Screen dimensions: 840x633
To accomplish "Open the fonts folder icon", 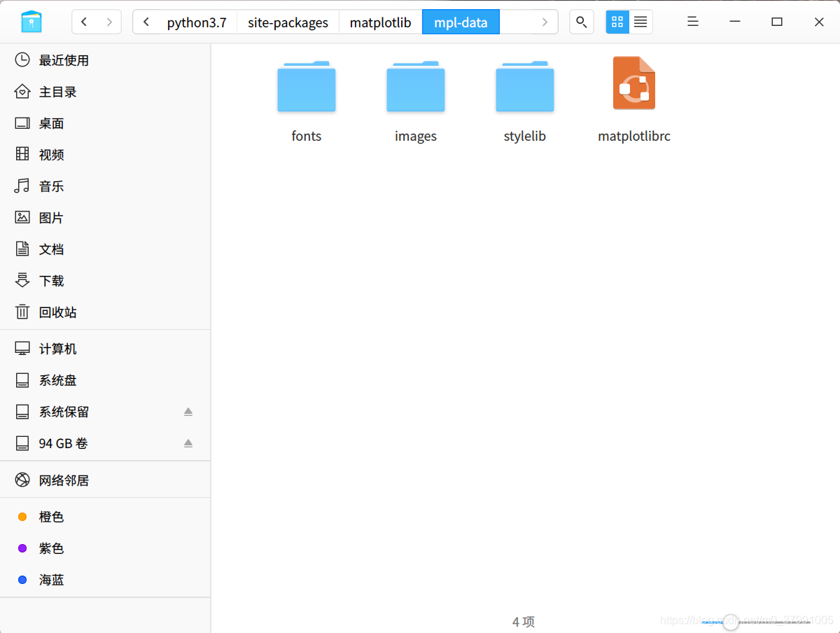I will point(307,86).
